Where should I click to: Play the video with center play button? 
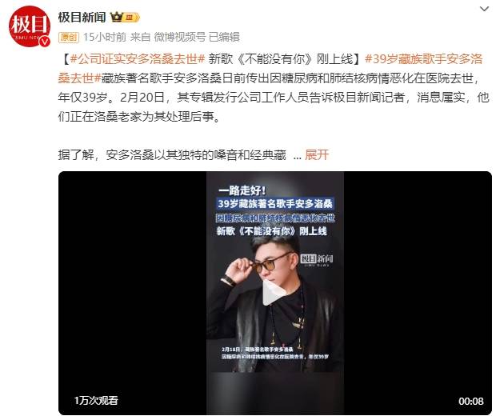(x=274, y=292)
